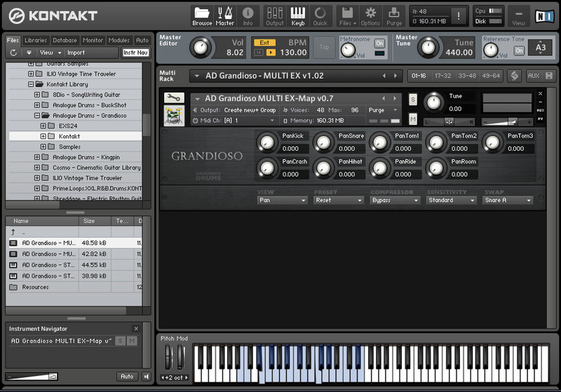Toggle Reference Tone On button
This screenshot has height=392, width=561.
(519, 50)
